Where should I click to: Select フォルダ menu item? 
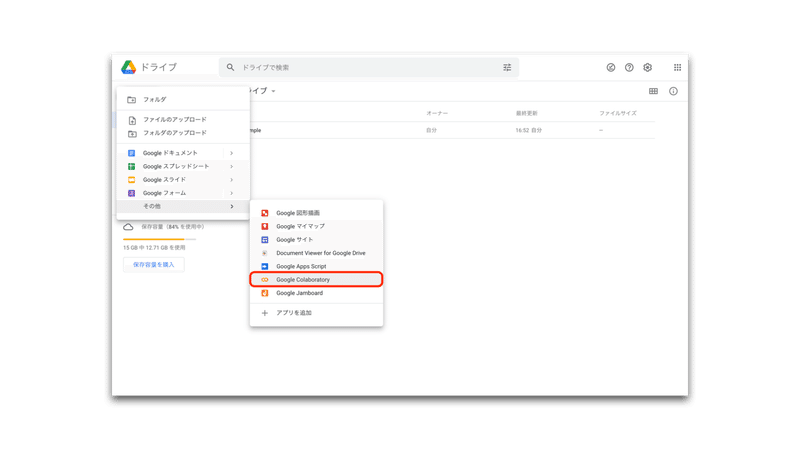(x=183, y=99)
